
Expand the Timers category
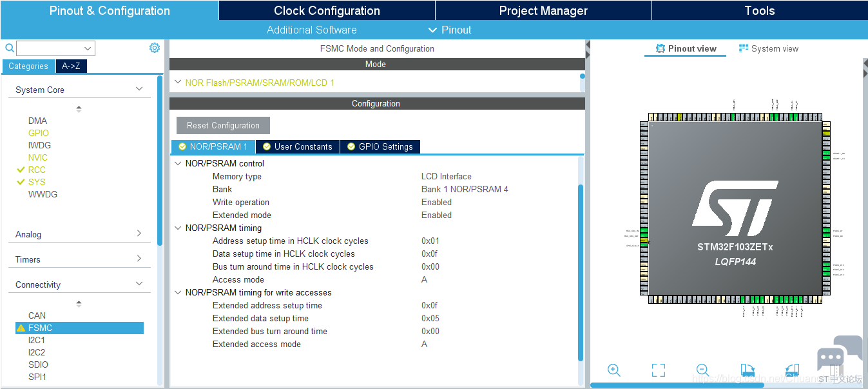139,259
